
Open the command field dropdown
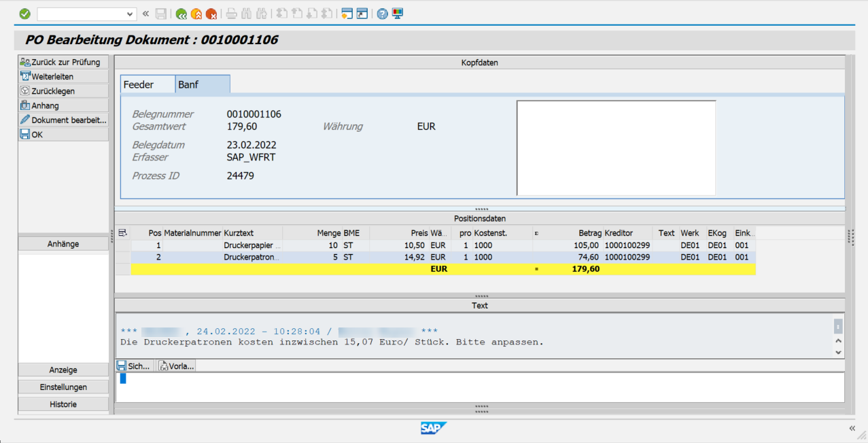(x=129, y=13)
